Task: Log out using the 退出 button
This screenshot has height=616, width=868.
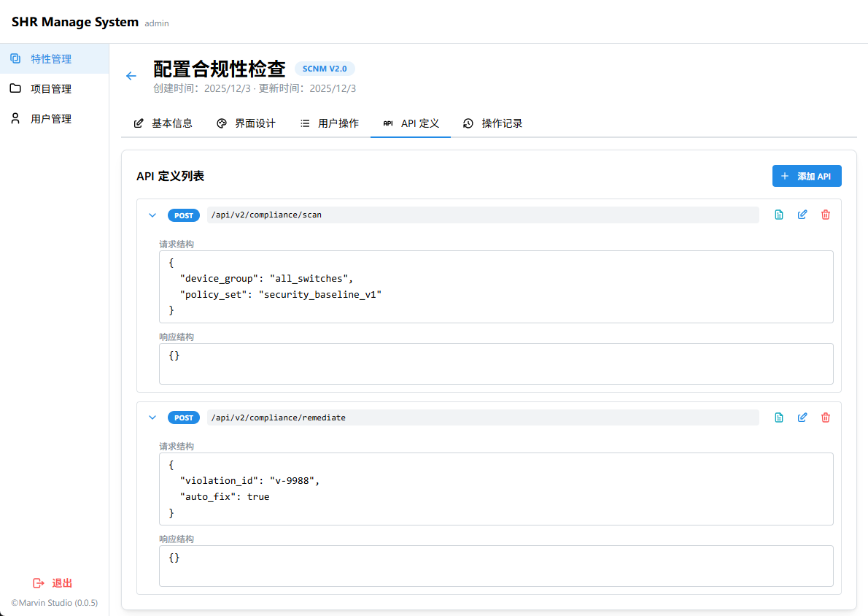Action: [53, 583]
